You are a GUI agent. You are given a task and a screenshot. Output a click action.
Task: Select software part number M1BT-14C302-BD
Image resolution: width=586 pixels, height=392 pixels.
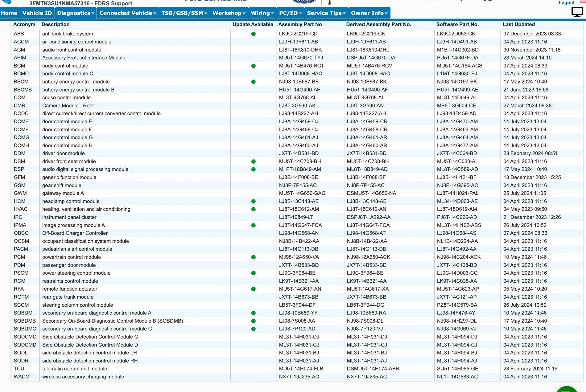458,50
